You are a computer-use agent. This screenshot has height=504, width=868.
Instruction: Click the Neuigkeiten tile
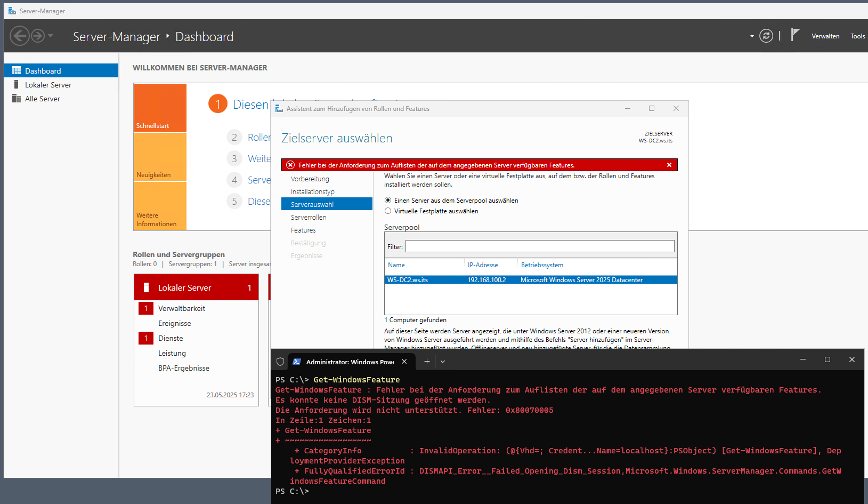[160, 157]
